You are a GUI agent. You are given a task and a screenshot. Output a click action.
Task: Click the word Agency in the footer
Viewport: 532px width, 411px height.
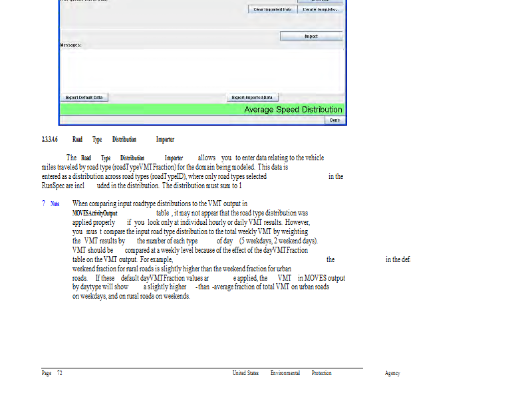(392, 373)
